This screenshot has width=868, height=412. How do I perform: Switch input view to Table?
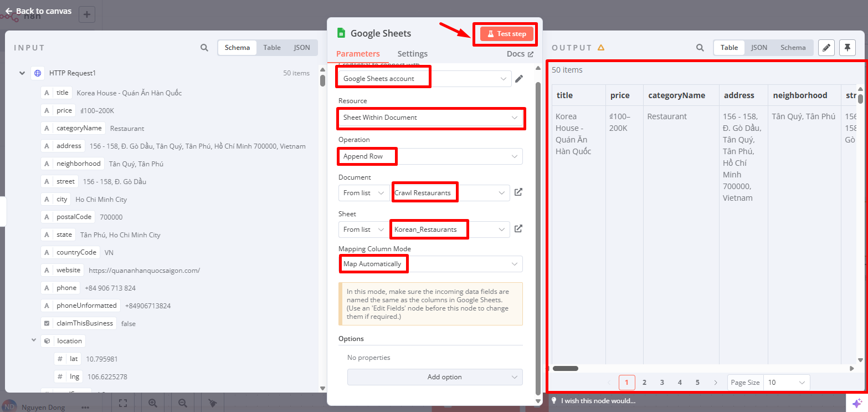(271, 48)
